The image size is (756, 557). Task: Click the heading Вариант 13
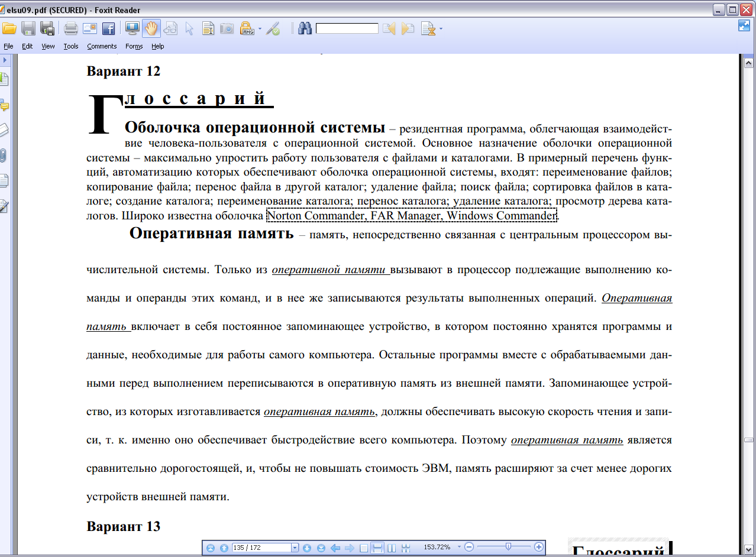point(124,526)
